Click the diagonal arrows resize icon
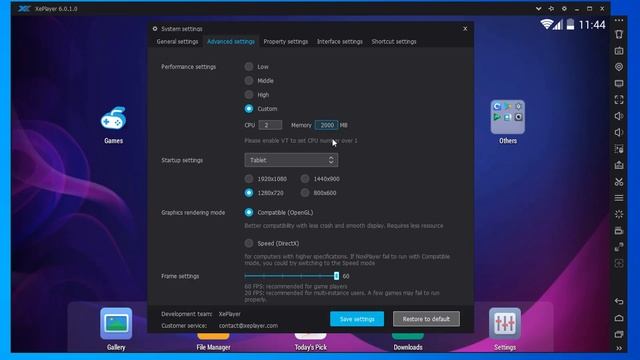This screenshot has height=360, width=640. pyautogui.click(x=619, y=247)
